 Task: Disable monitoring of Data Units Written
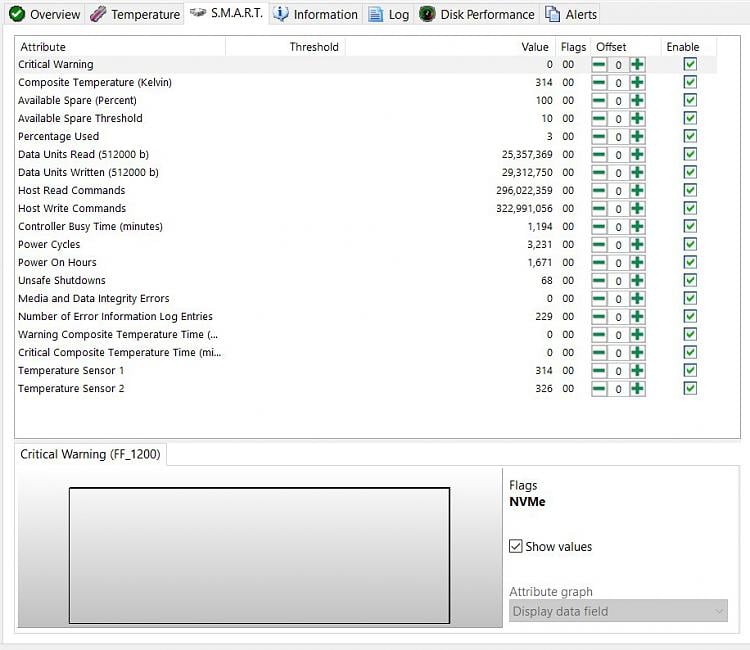tap(690, 172)
